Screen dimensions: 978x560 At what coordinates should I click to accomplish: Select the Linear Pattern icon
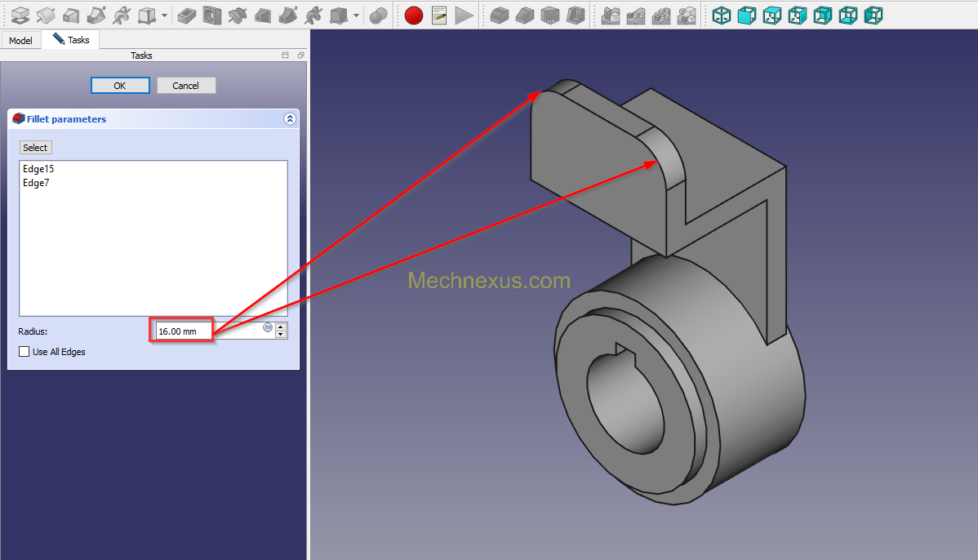coord(636,16)
